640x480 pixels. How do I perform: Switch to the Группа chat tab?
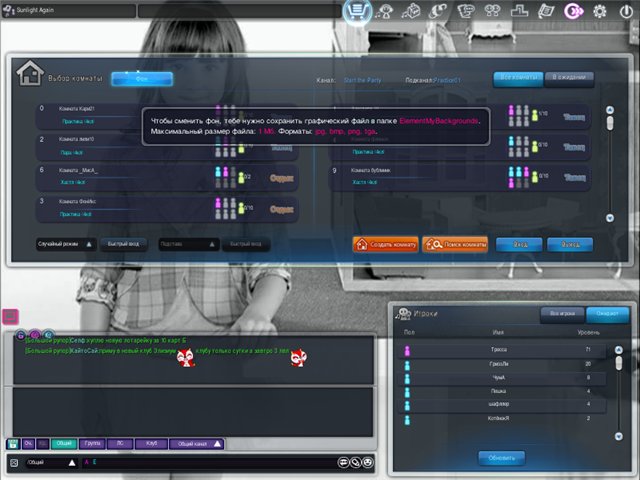point(93,443)
